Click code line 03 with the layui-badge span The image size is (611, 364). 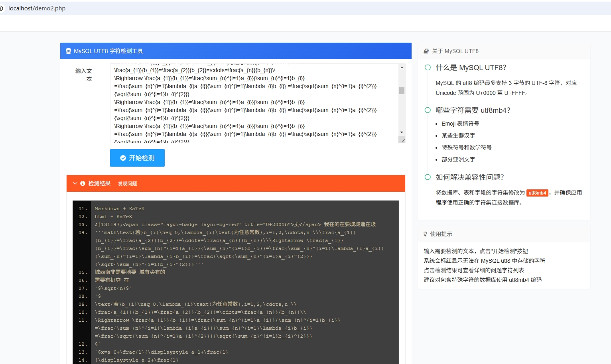tap(235, 224)
